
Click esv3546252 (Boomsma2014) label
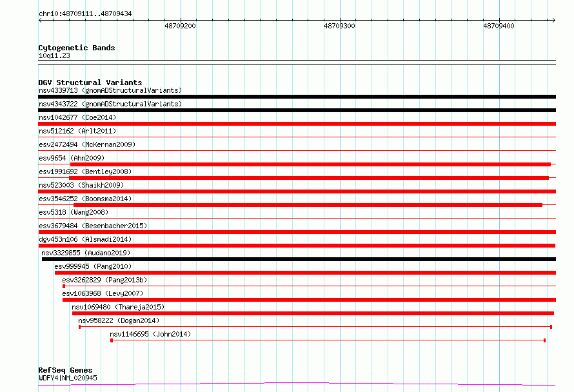click(85, 199)
